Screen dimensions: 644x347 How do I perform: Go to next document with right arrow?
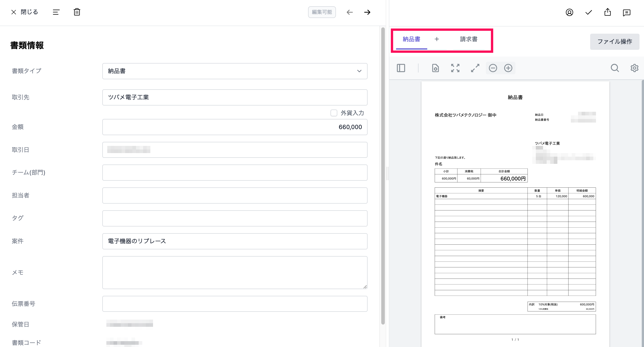pyautogui.click(x=367, y=12)
